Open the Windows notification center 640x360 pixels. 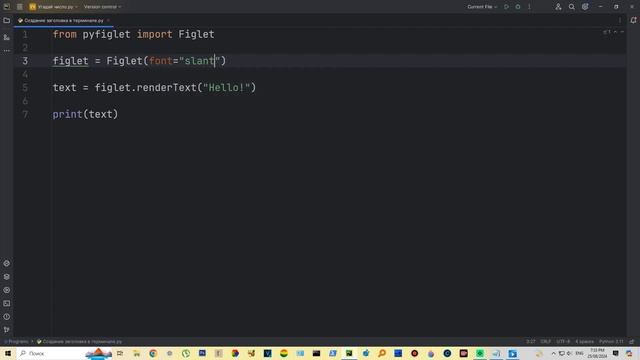point(616,353)
